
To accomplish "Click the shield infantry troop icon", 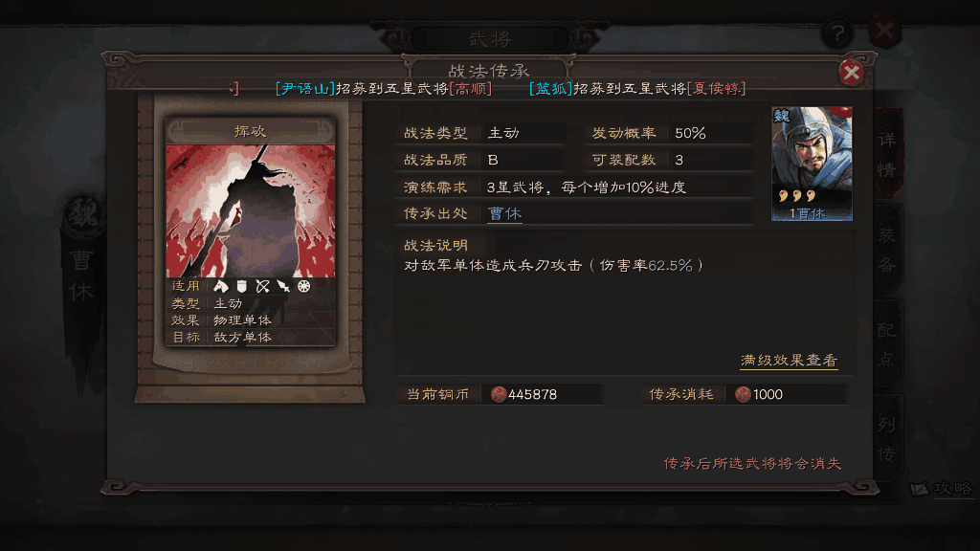I will coord(242,286).
